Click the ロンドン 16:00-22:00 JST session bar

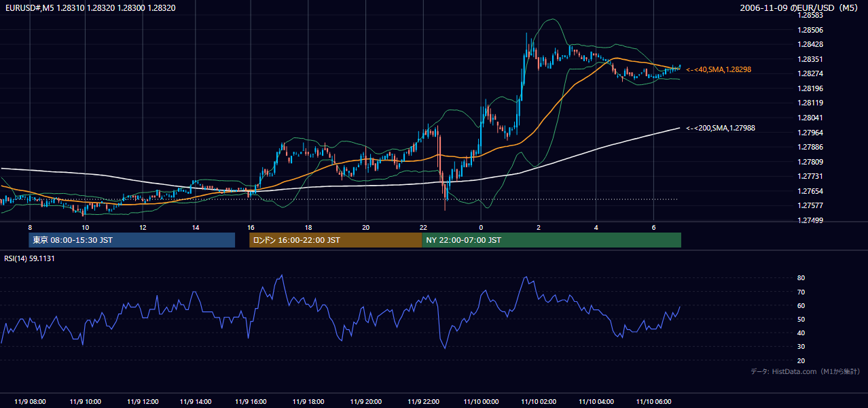(x=336, y=240)
